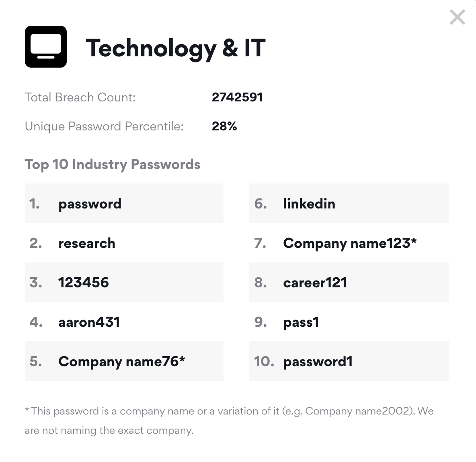Click the rank number 5 label
Image resolution: width=476 pixels, height=462 pixels.
(x=36, y=361)
